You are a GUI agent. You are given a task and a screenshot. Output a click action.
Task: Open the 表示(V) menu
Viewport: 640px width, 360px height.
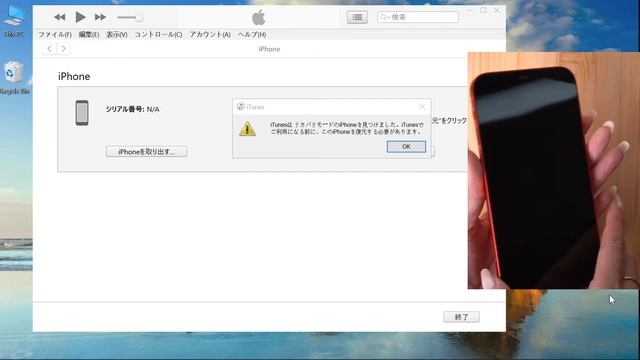click(117, 35)
